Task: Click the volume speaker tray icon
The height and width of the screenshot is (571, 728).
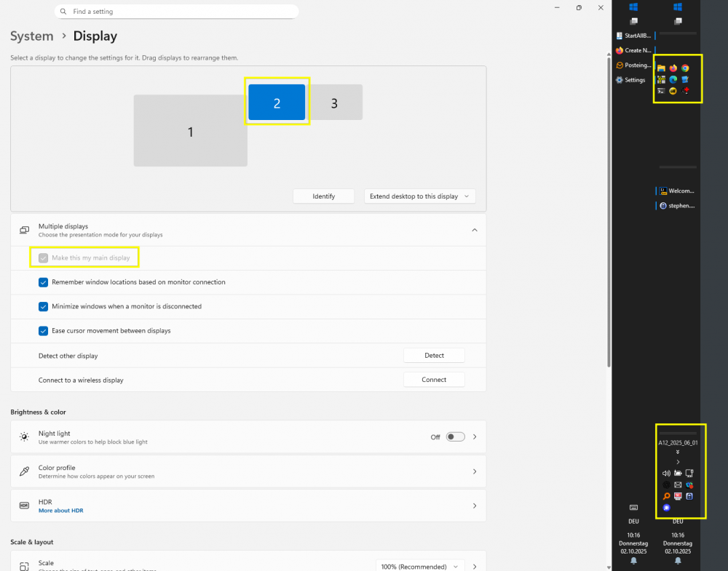Action: [666, 473]
